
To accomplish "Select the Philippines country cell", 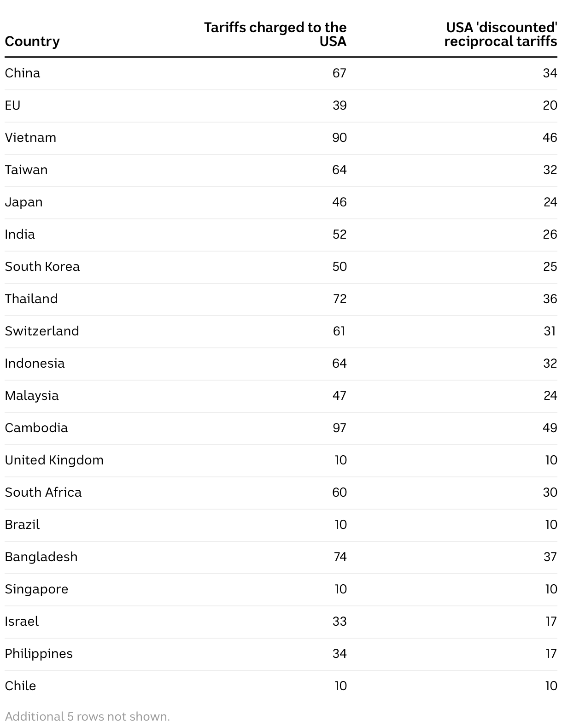I will pos(39,654).
